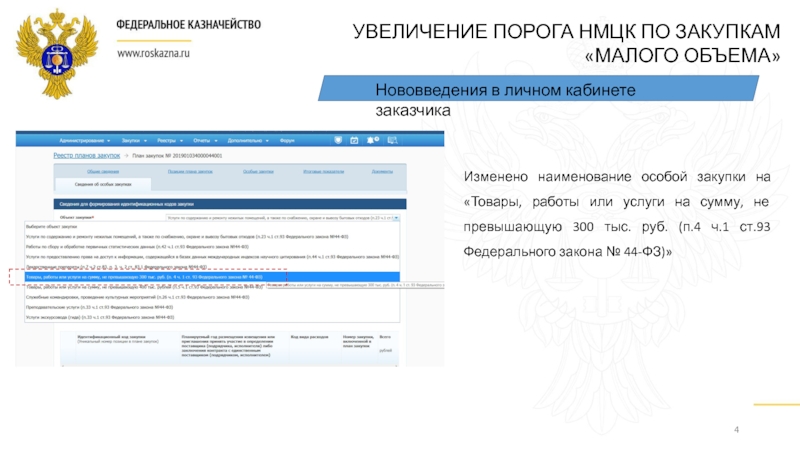The width and height of the screenshot is (800, 450).
Task: Open the Реестры menu
Action: point(170,140)
